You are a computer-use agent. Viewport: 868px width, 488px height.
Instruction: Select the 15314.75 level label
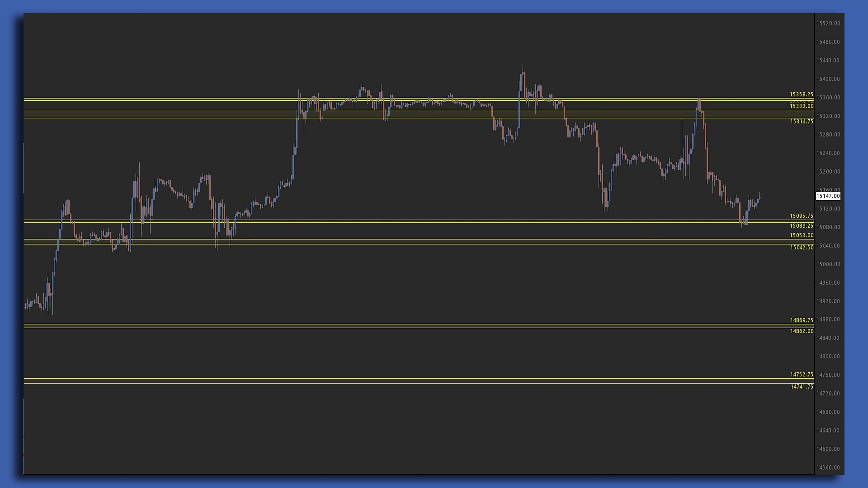tap(801, 121)
